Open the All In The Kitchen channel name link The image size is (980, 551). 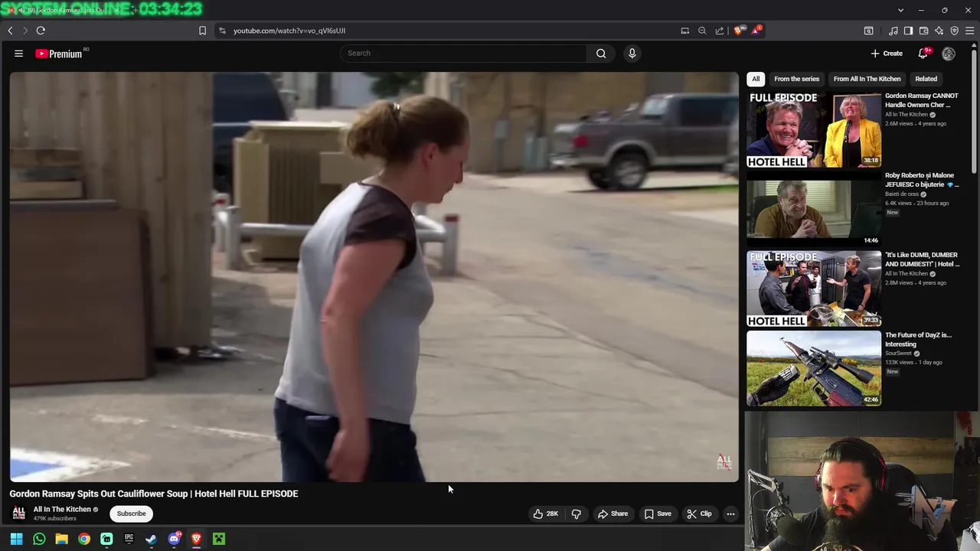click(62, 509)
